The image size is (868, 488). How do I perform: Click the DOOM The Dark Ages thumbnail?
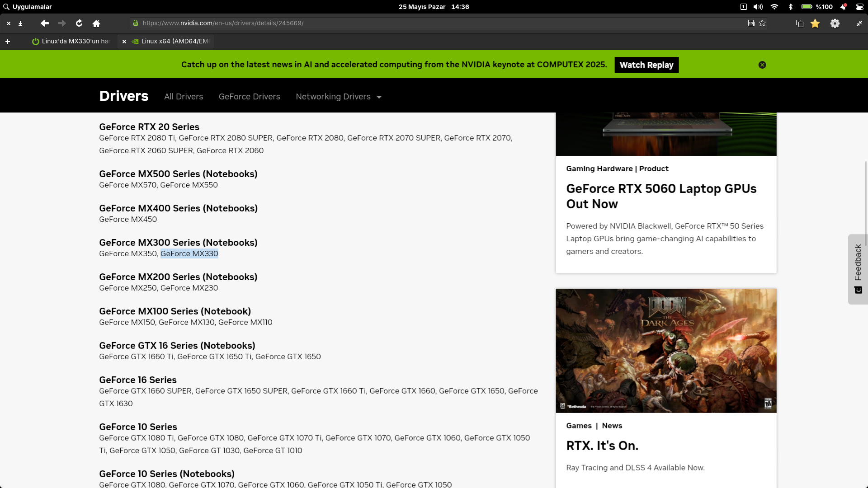click(x=666, y=351)
